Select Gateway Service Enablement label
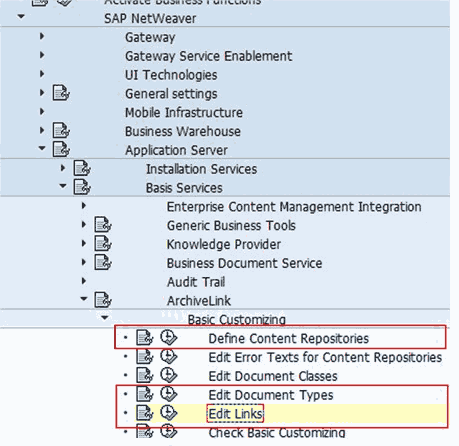459x446 pixels. click(209, 56)
